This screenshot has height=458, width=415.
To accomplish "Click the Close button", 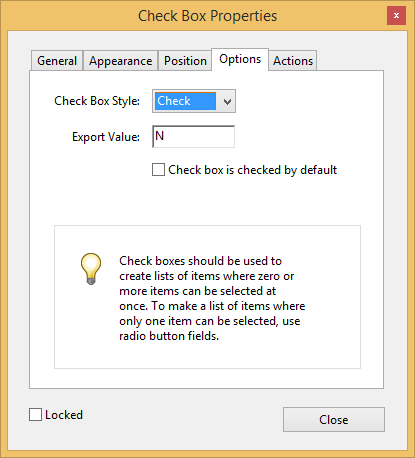I will 334,419.
